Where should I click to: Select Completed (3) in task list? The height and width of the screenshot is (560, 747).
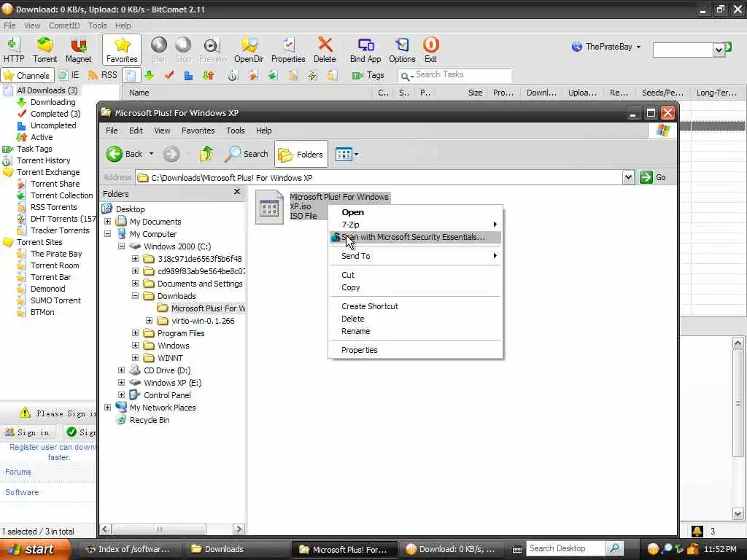[55, 114]
